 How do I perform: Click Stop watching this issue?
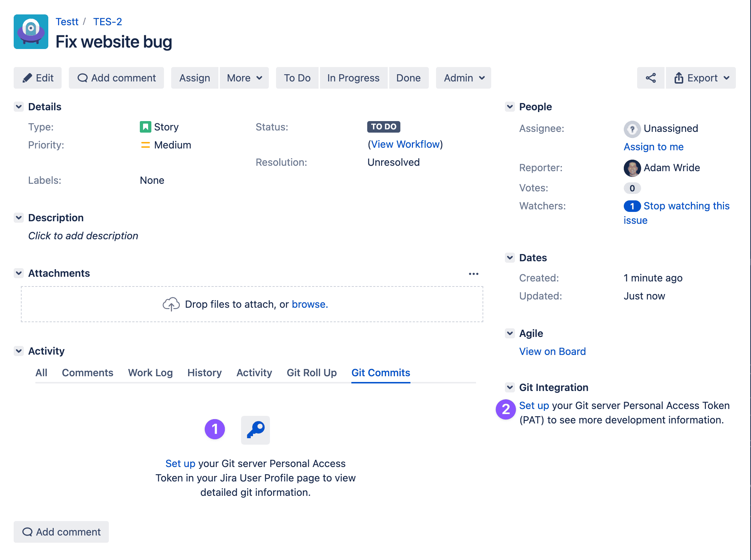[686, 206]
